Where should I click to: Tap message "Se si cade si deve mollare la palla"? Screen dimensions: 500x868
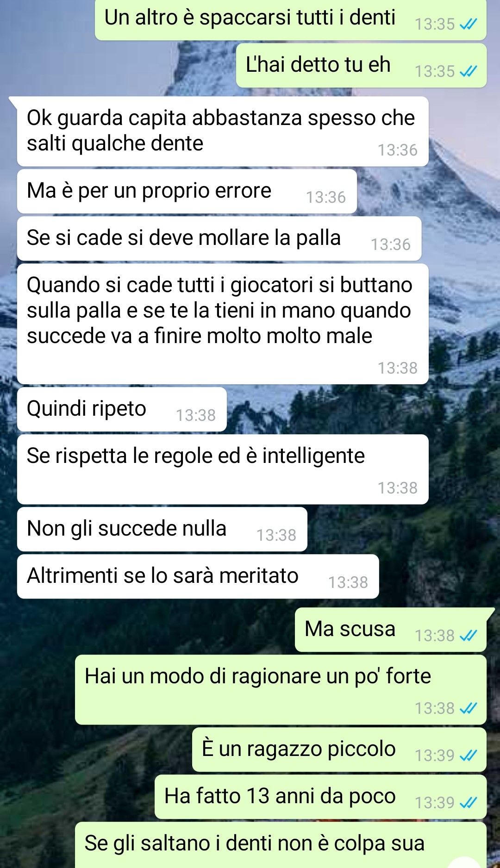[x=219, y=238]
